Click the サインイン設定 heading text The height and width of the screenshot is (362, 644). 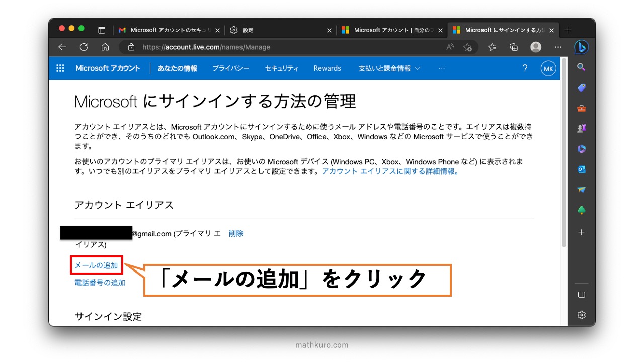(108, 316)
